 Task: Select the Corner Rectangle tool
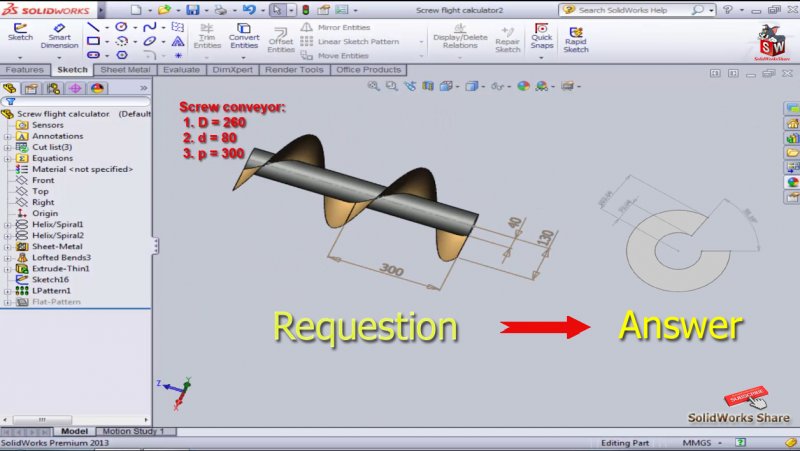click(x=93, y=41)
